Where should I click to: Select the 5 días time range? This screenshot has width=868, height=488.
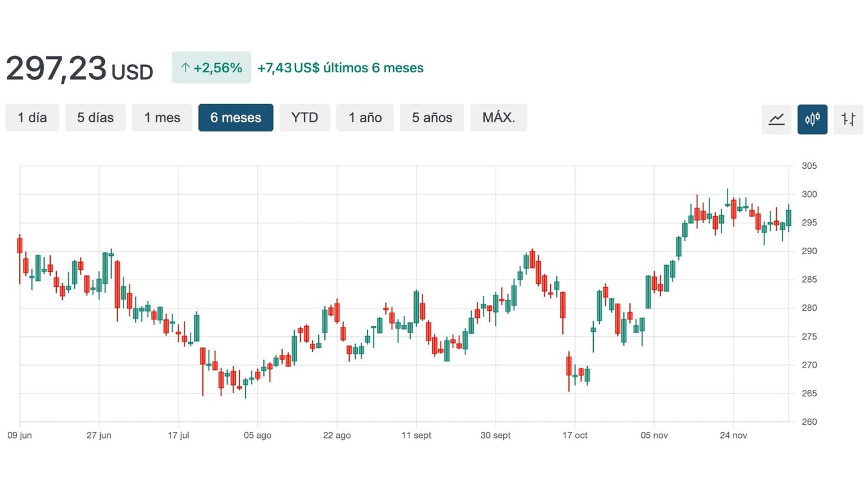coord(95,117)
